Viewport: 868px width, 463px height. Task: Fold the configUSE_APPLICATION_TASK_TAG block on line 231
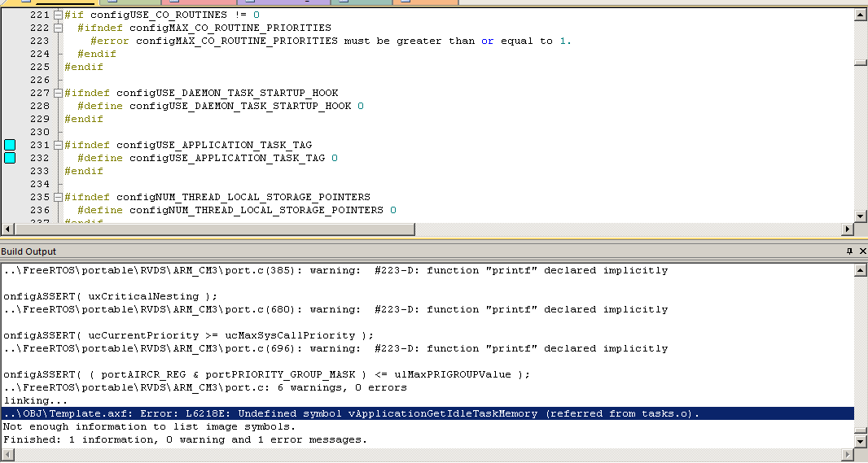58,145
